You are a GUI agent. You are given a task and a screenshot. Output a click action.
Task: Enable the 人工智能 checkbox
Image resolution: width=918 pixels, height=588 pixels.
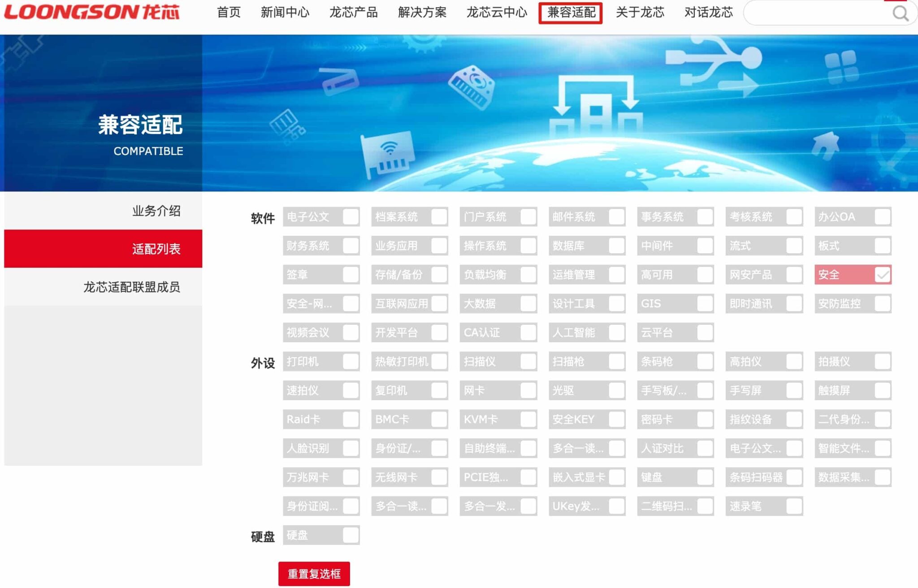point(616,333)
